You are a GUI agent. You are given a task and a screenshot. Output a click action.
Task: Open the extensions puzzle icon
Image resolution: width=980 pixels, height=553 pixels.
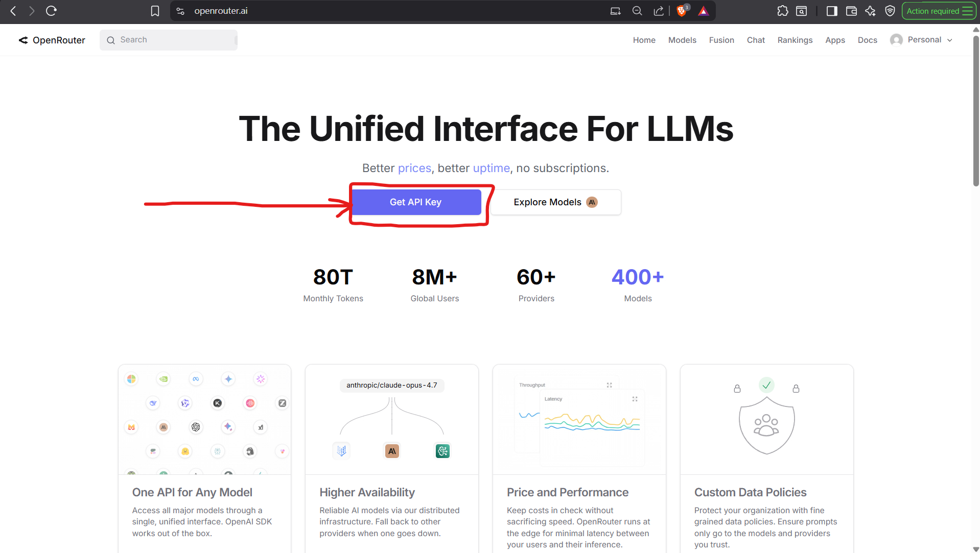point(782,11)
